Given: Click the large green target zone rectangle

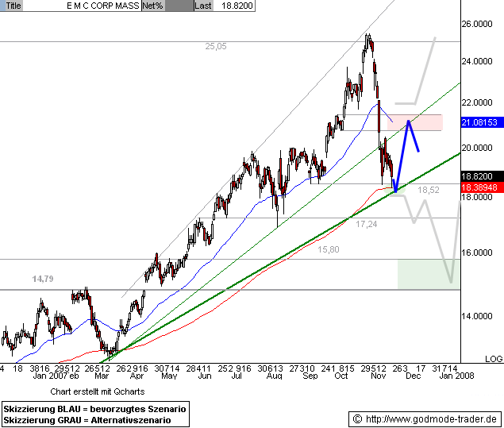Looking at the screenshot, I should [429, 274].
